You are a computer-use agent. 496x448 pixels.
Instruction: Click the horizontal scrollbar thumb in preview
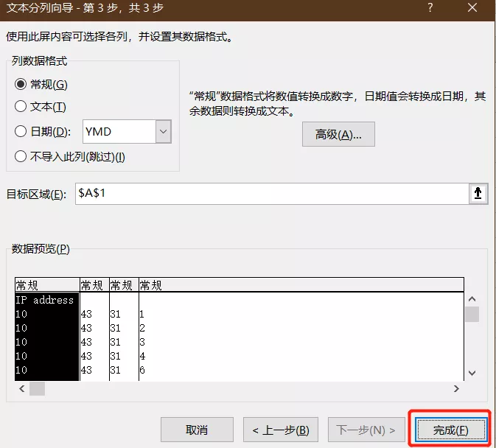37,388
